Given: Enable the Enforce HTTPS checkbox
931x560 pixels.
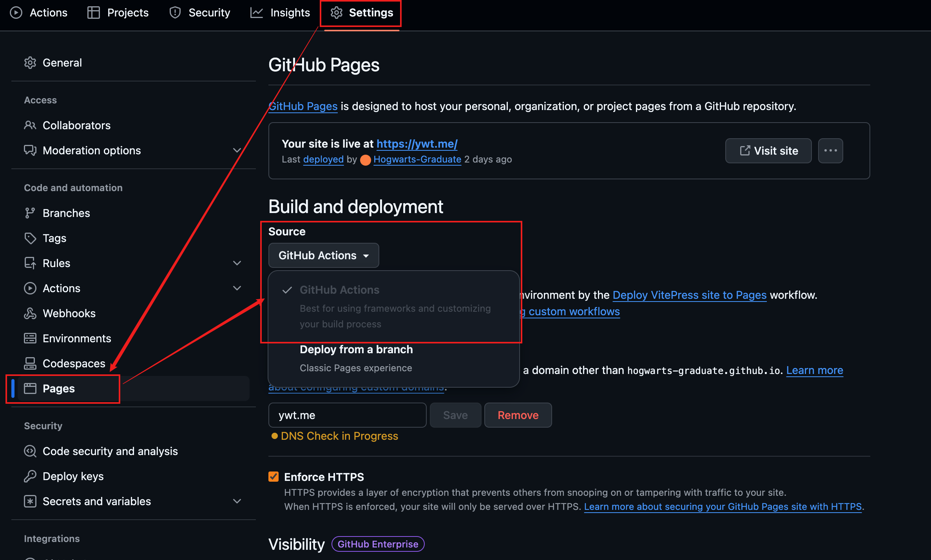Looking at the screenshot, I should 274,477.
